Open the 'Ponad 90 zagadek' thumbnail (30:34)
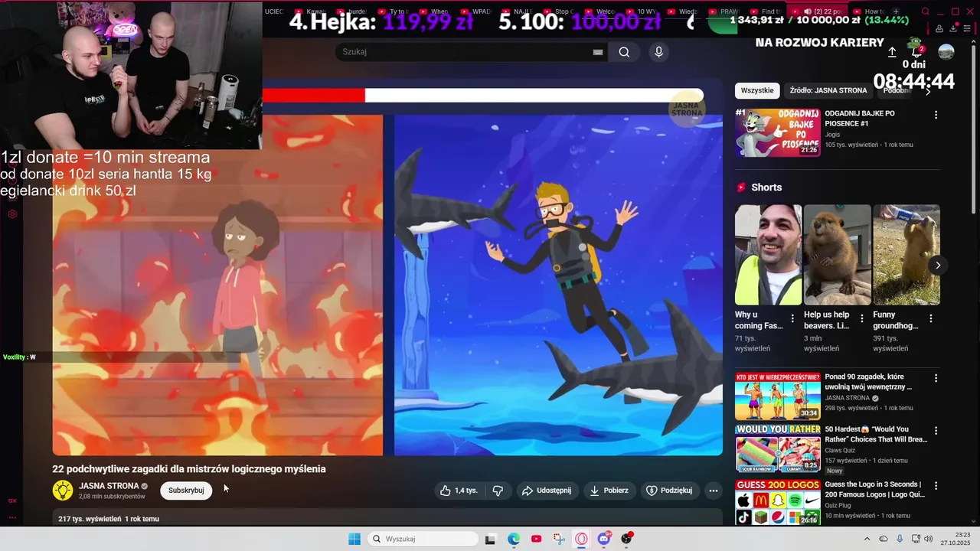Screen dimensions: 980x551 (778, 396)
